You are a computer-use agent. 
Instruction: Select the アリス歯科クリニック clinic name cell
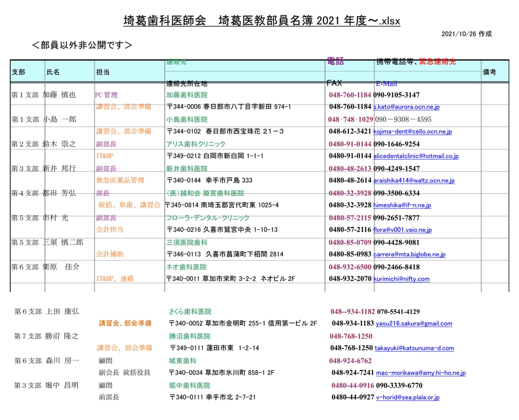point(196,144)
